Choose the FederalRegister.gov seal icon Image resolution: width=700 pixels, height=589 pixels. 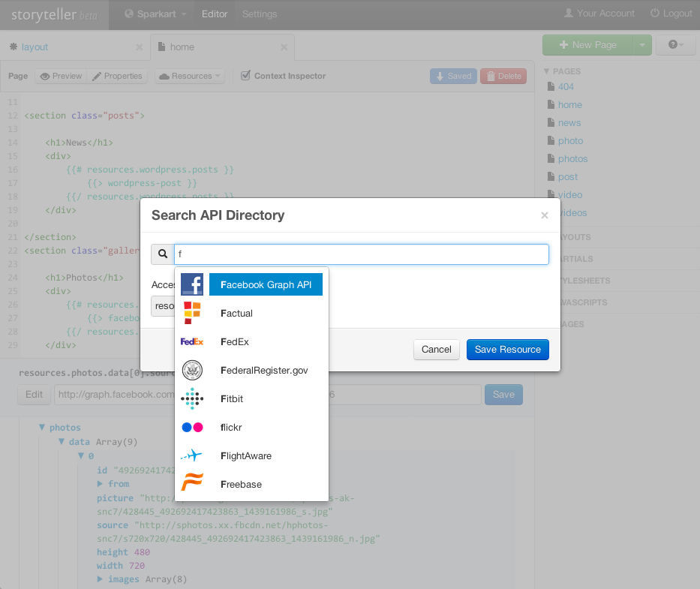point(192,371)
